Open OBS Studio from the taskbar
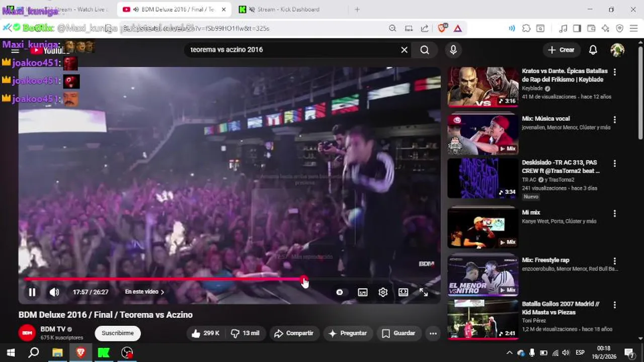This screenshot has height=362, width=644. coord(127,352)
